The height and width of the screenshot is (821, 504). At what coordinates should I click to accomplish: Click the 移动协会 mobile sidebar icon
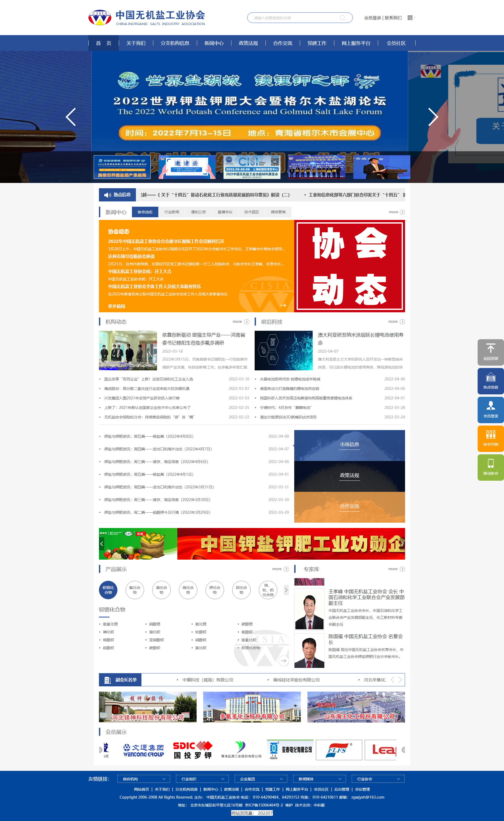[x=490, y=466]
